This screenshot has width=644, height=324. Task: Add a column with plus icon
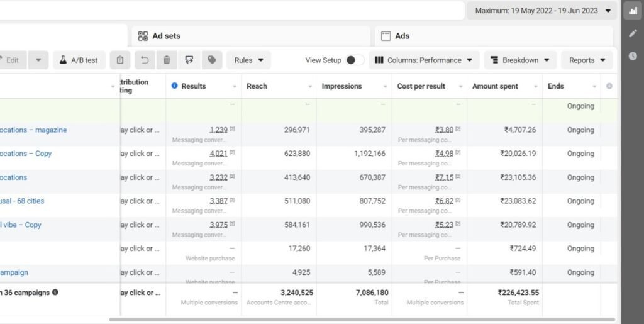609,86
